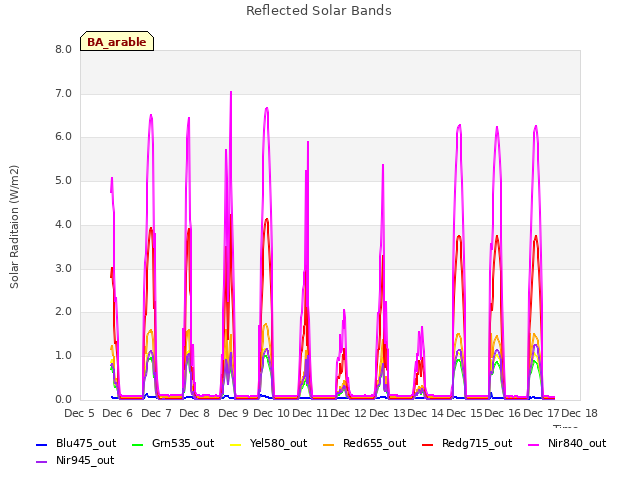Click the 7.0 y-axis tick label
Screen dimensions: 640x480
(63, 93)
